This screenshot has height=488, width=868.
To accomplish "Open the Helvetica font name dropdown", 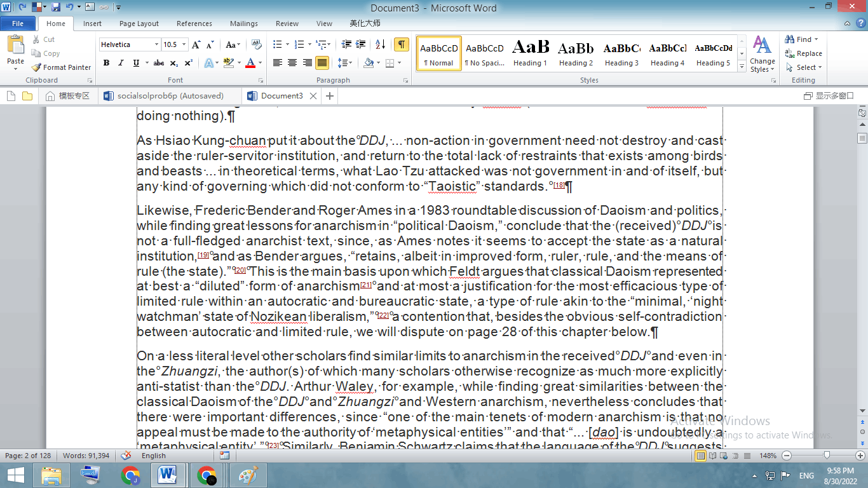I will tap(156, 44).
